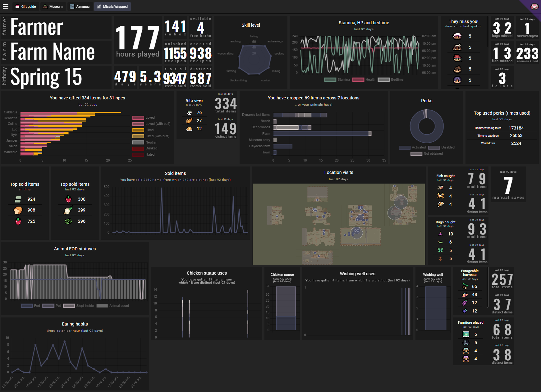Toggle the Bedtime series legend

point(390,80)
